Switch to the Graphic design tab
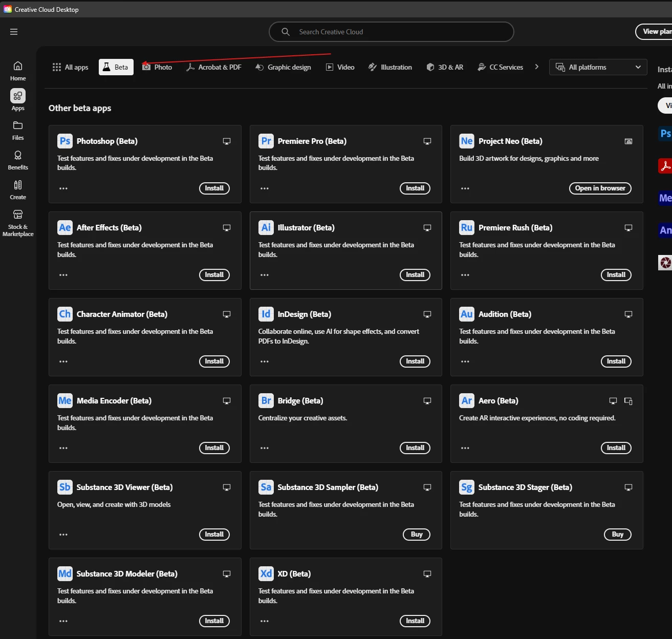Screen dimensions: 672x639 click(x=283, y=67)
